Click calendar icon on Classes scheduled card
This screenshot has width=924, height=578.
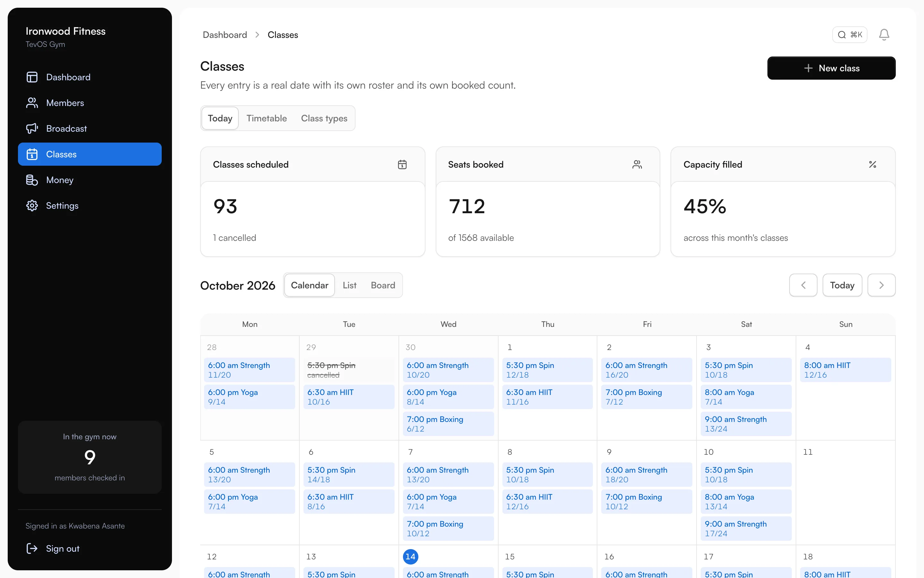click(x=402, y=164)
